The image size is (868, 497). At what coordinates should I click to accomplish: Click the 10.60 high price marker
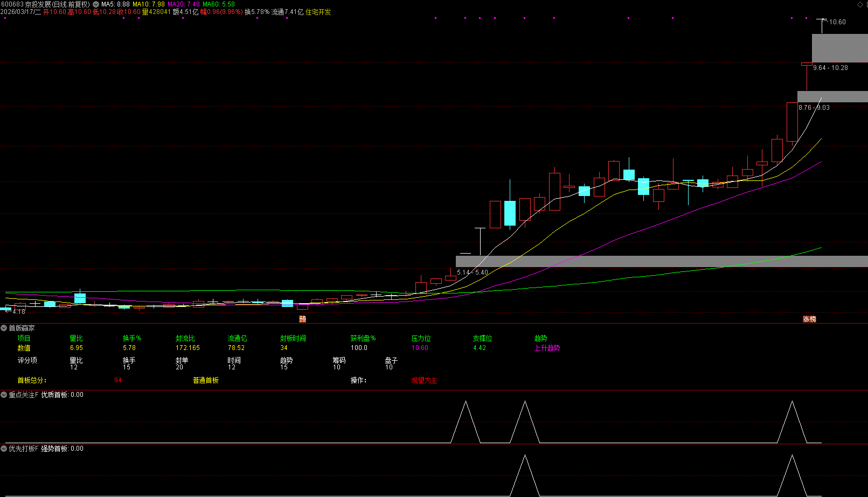coord(837,22)
